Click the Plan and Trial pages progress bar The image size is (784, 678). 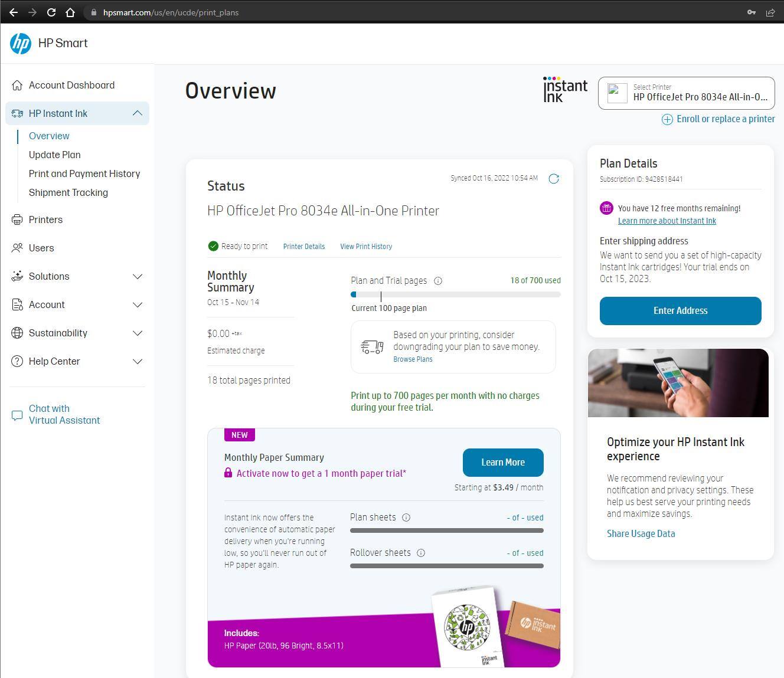point(455,294)
